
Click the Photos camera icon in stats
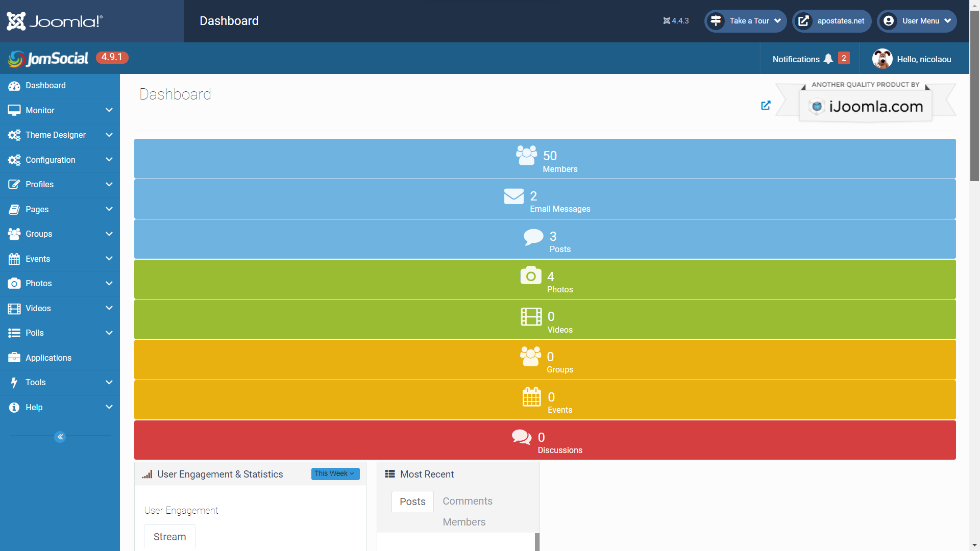(531, 275)
